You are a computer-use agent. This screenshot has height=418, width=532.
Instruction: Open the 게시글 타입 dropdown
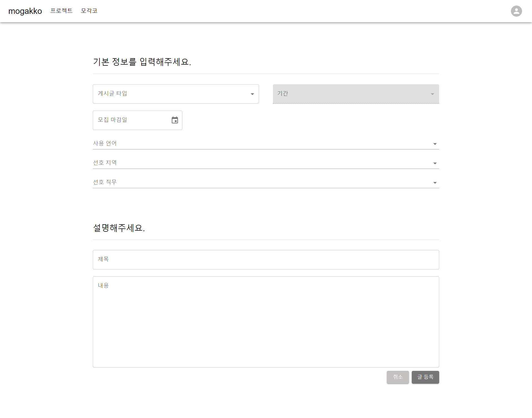tap(176, 94)
